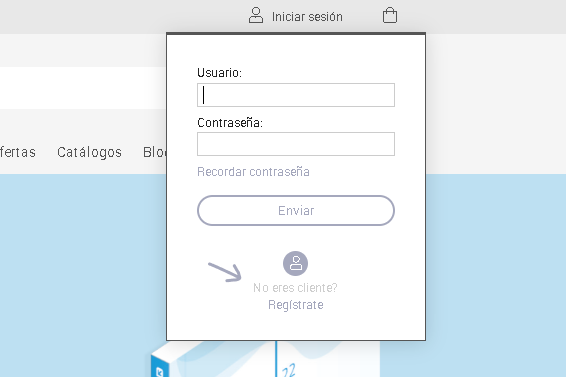Screen dimensions: 566x377
Task: Submit with the Enviar button
Action: (296, 211)
